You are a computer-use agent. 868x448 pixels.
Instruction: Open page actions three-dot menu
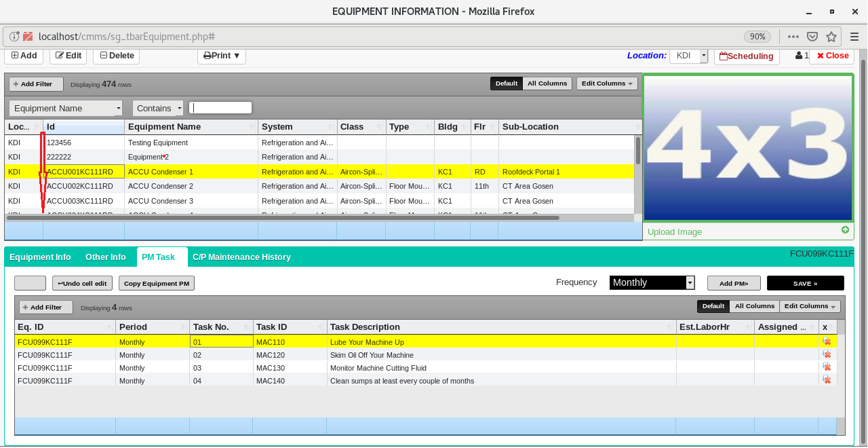793,37
